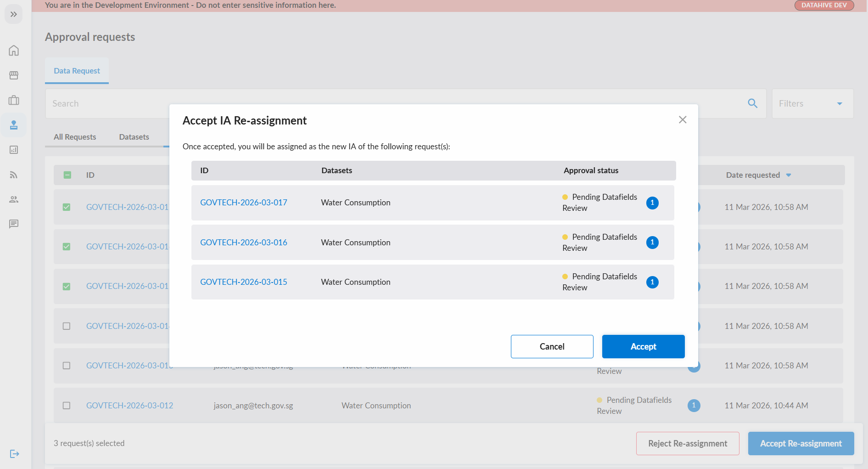
Task: Click notification badge for GOVTECH-2026-03-015 in dialog
Action: click(652, 282)
